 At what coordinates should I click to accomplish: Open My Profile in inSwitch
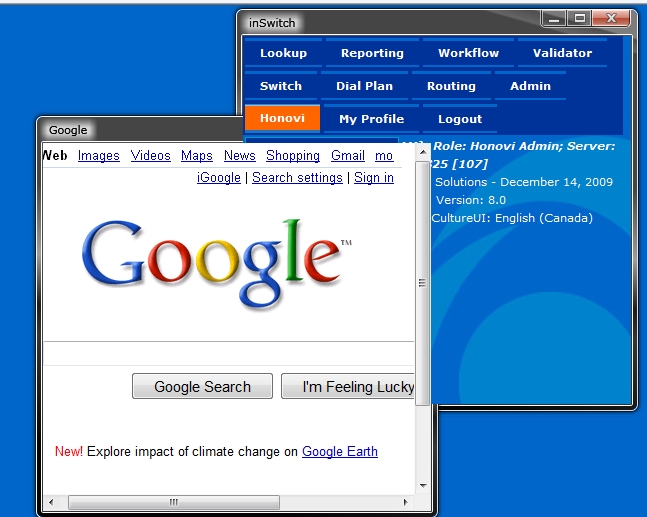click(x=371, y=119)
